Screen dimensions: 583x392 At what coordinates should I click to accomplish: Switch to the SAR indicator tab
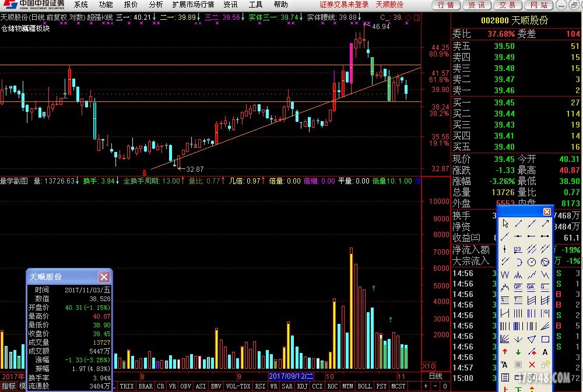point(287,386)
